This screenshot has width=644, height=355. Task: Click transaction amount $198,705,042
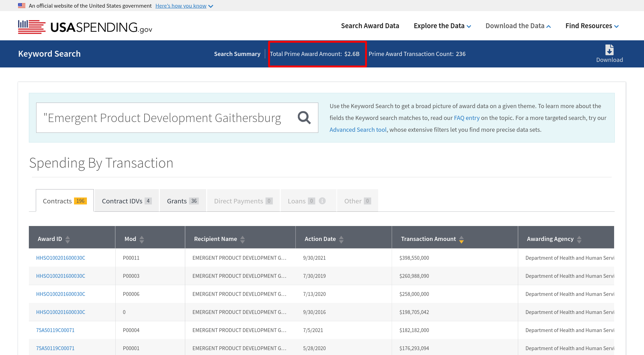point(414,312)
